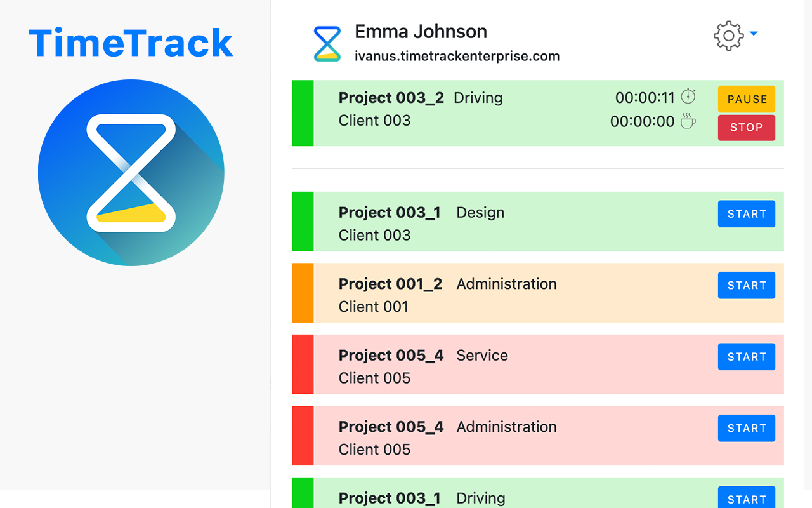Click the red status bar on Project 005_4 Service
812x508 pixels.
click(x=303, y=364)
